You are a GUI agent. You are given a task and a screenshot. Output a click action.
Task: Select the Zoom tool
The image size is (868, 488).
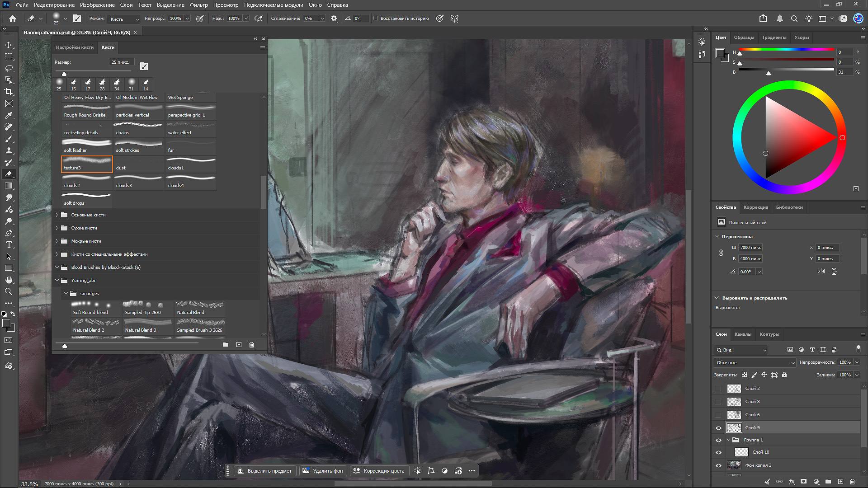point(9,292)
